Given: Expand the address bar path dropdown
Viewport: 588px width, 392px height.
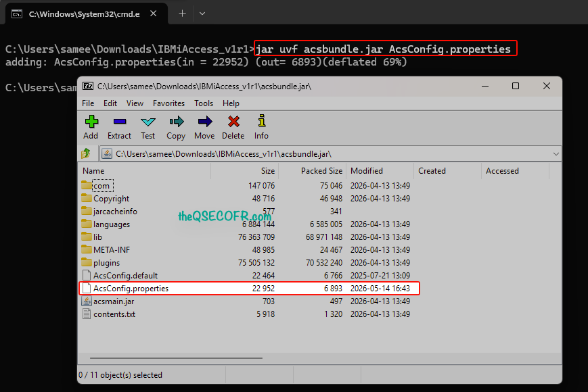Looking at the screenshot, I should (556, 154).
